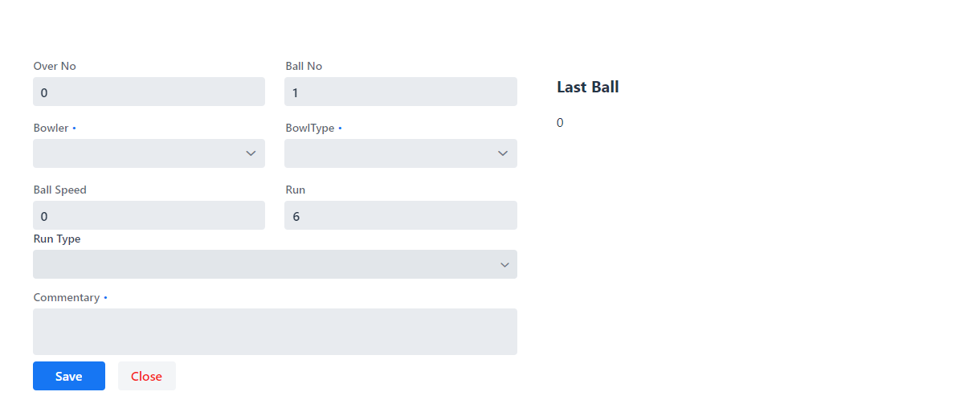This screenshot has height=400, width=980.
Task: Click into the Ball No field
Action: click(400, 92)
